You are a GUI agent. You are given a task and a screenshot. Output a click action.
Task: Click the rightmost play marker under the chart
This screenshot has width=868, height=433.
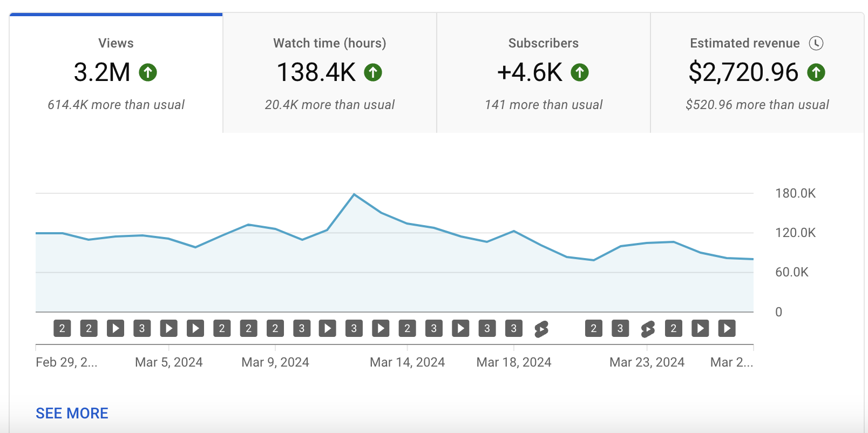[727, 328]
